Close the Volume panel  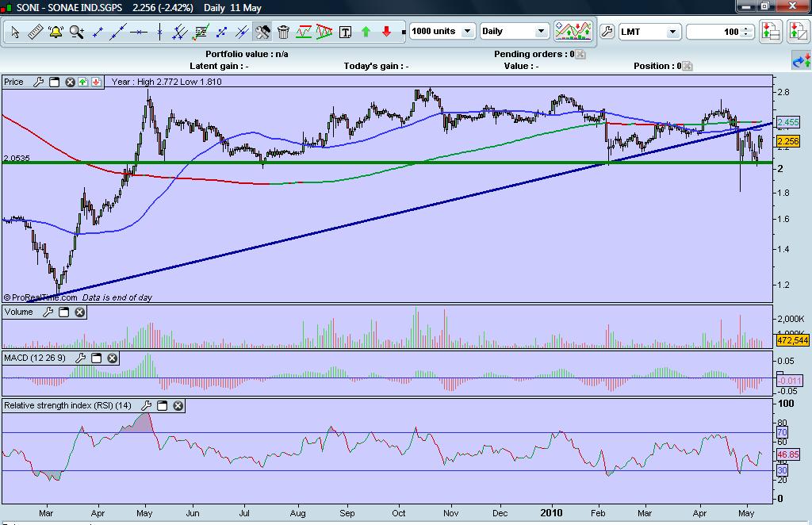pos(80,312)
